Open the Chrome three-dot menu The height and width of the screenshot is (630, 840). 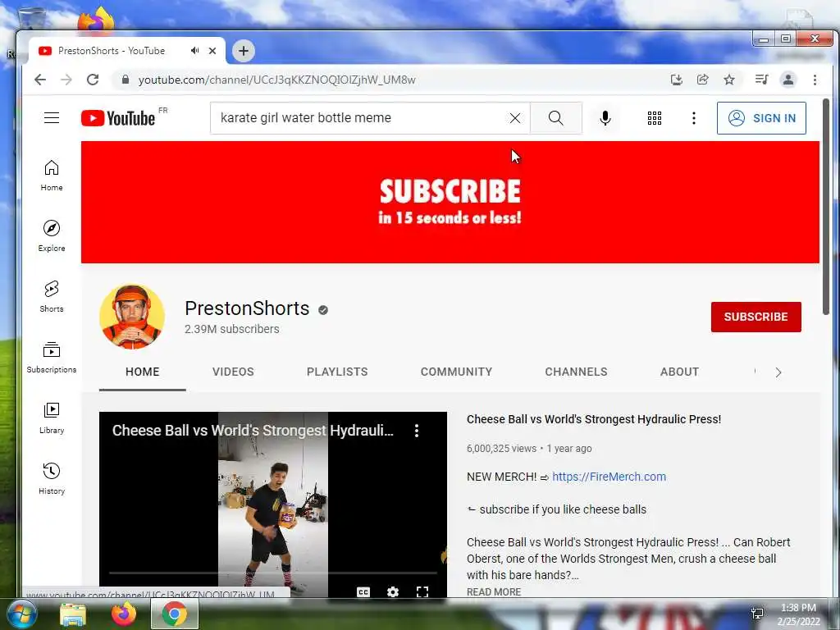pyautogui.click(x=815, y=80)
